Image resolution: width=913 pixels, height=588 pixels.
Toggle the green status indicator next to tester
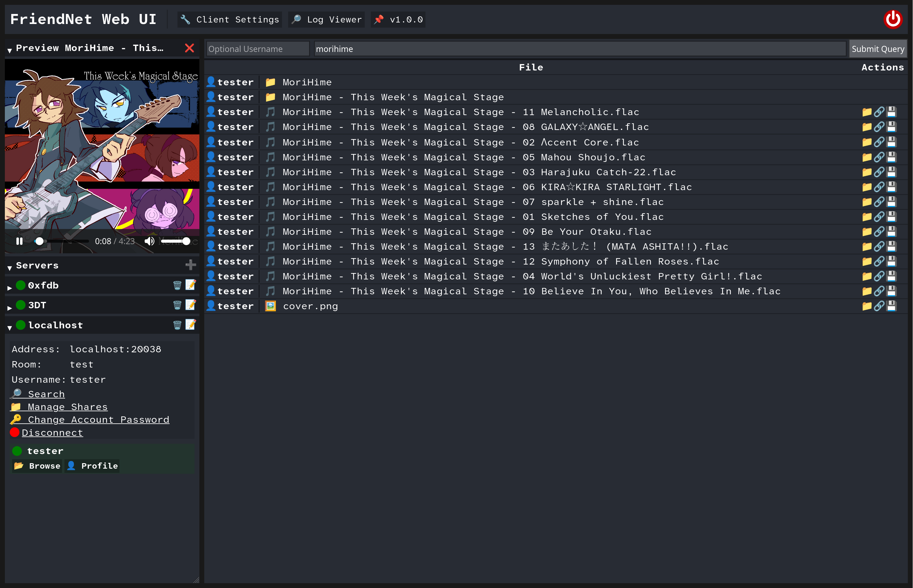(17, 450)
